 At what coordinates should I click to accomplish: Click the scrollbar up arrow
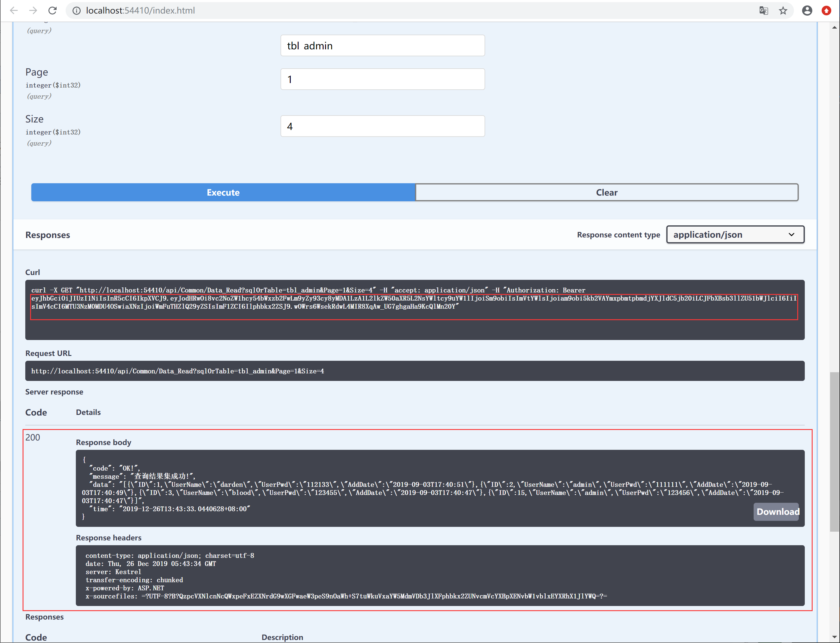[x=834, y=27]
